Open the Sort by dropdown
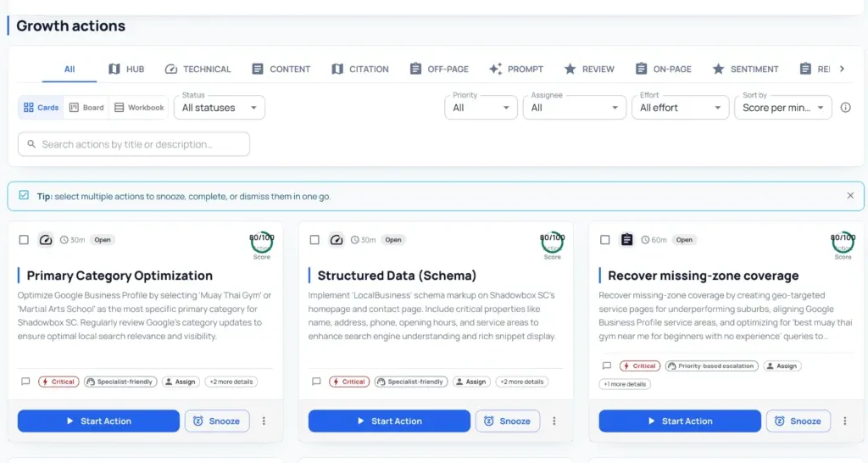Image resolution: width=868 pixels, height=463 pixels. pos(782,108)
